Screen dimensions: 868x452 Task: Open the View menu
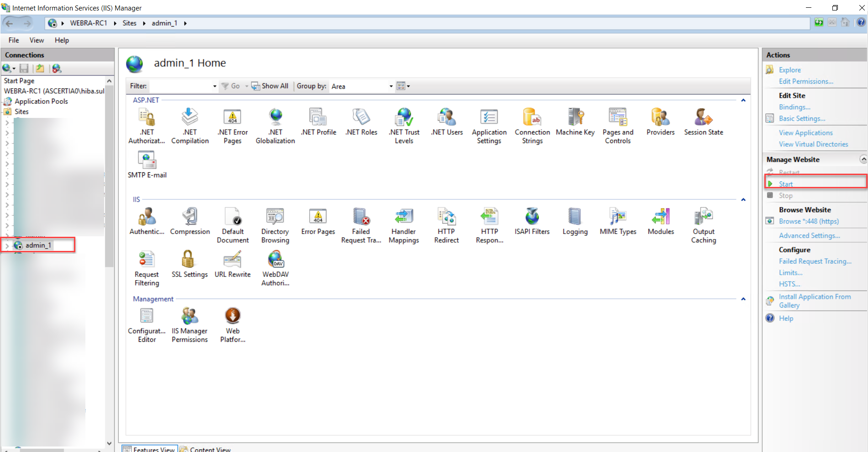(x=37, y=40)
